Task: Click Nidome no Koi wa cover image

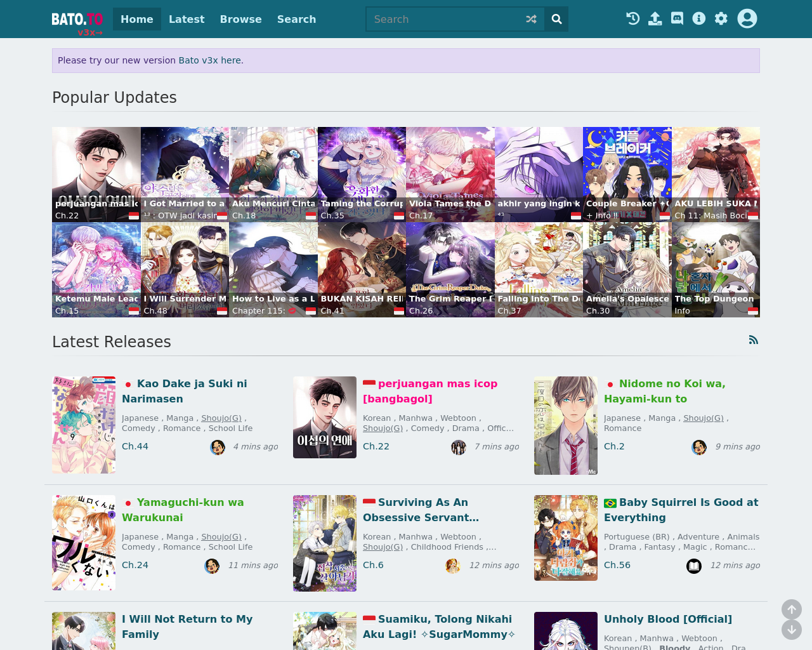Action: (x=566, y=425)
